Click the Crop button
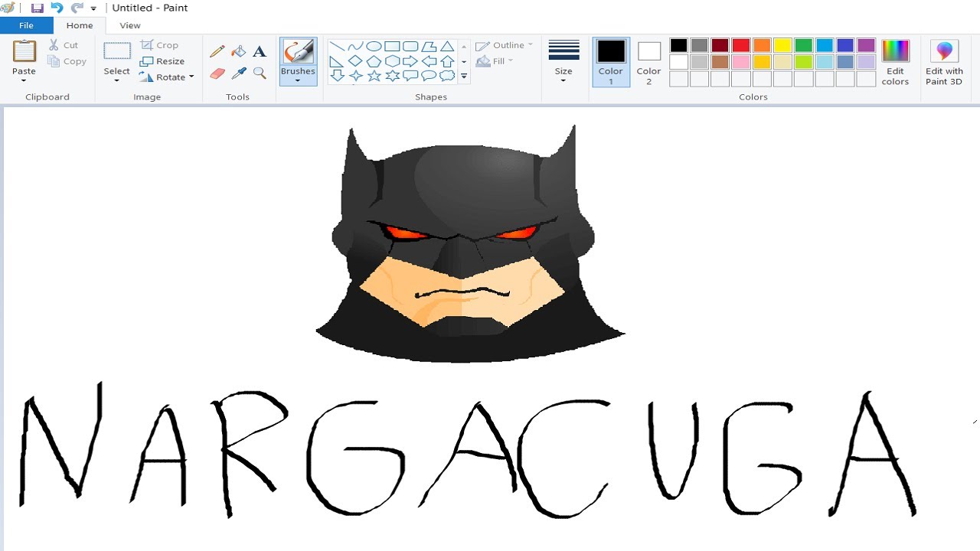The image size is (980, 551). tap(160, 45)
